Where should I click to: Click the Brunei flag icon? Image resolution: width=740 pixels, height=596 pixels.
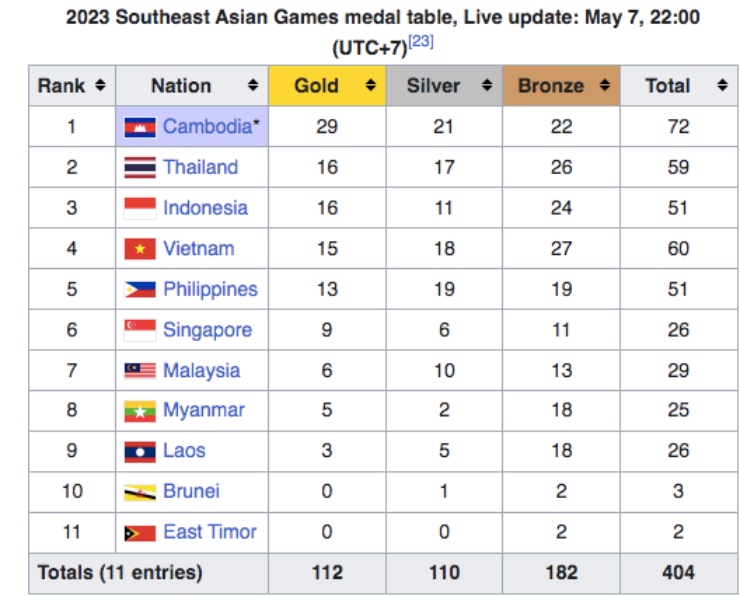click(140, 492)
